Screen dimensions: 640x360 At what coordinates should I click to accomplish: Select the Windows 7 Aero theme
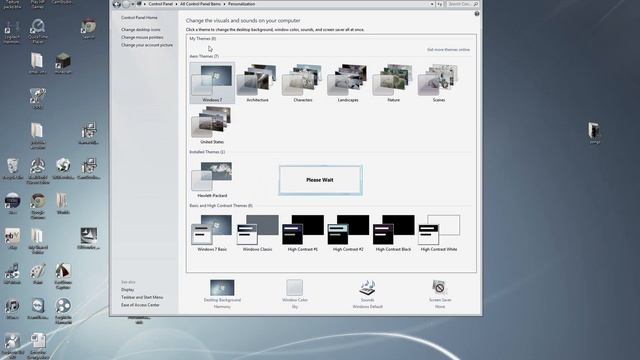pos(212,82)
